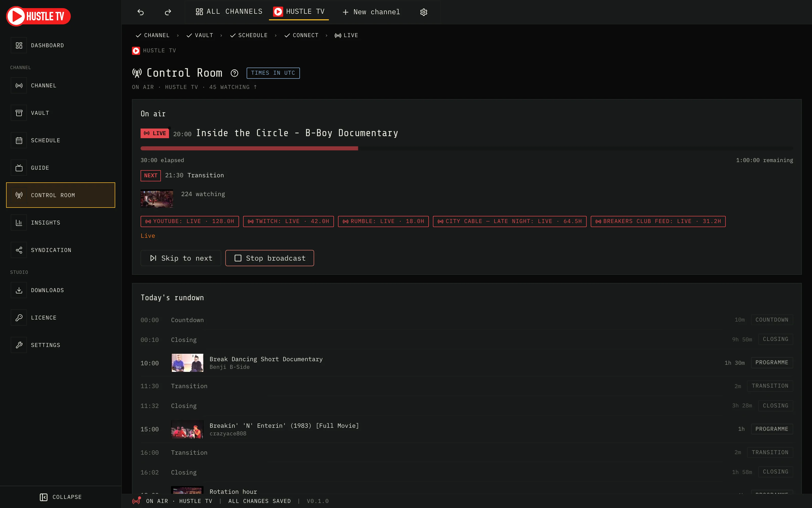Go to the CHANNEL step in breadcrumb

click(153, 35)
